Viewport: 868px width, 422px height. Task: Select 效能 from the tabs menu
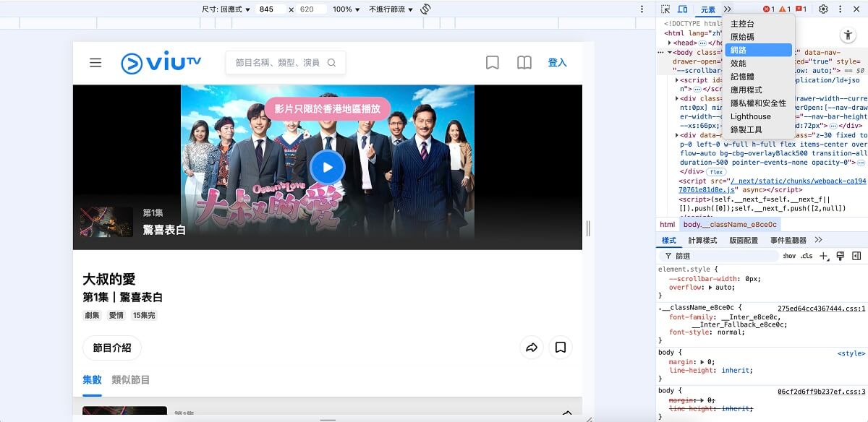click(x=758, y=64)
